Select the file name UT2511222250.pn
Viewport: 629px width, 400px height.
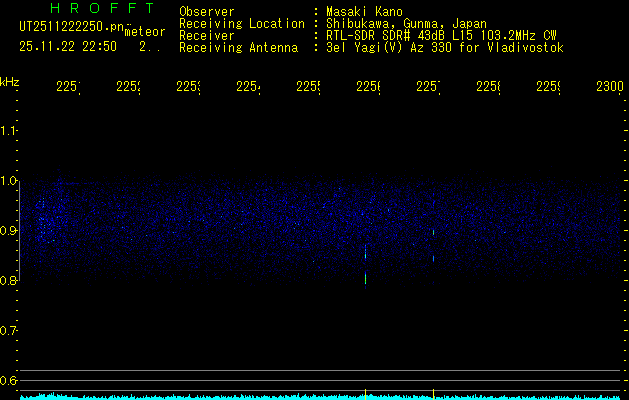coord(72,27)
